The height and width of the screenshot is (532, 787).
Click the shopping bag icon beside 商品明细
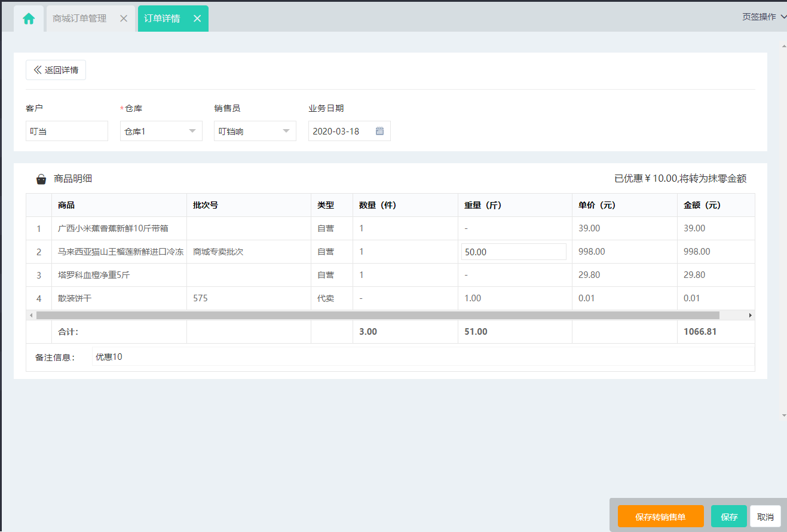(41, 179)
